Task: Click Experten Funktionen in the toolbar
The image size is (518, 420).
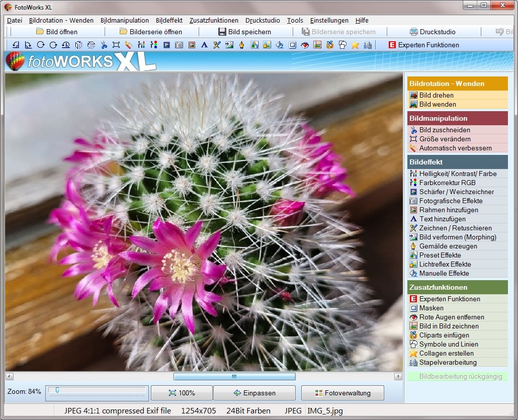Action: point(424,45)
